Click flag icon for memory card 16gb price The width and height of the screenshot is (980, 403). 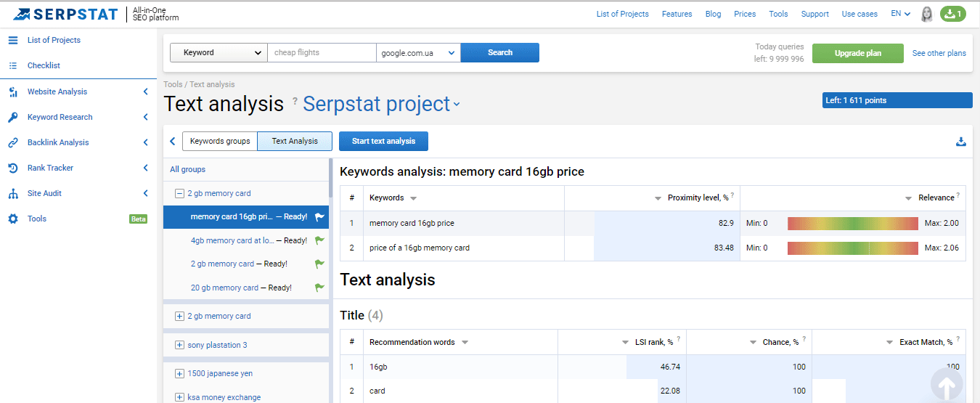pos(319,216)
